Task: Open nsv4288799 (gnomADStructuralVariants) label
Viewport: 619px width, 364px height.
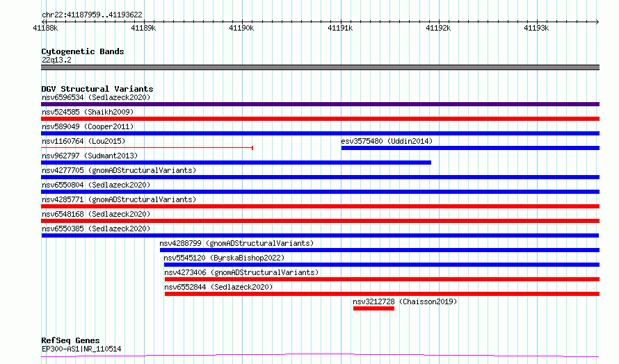Action: (236, 243)
